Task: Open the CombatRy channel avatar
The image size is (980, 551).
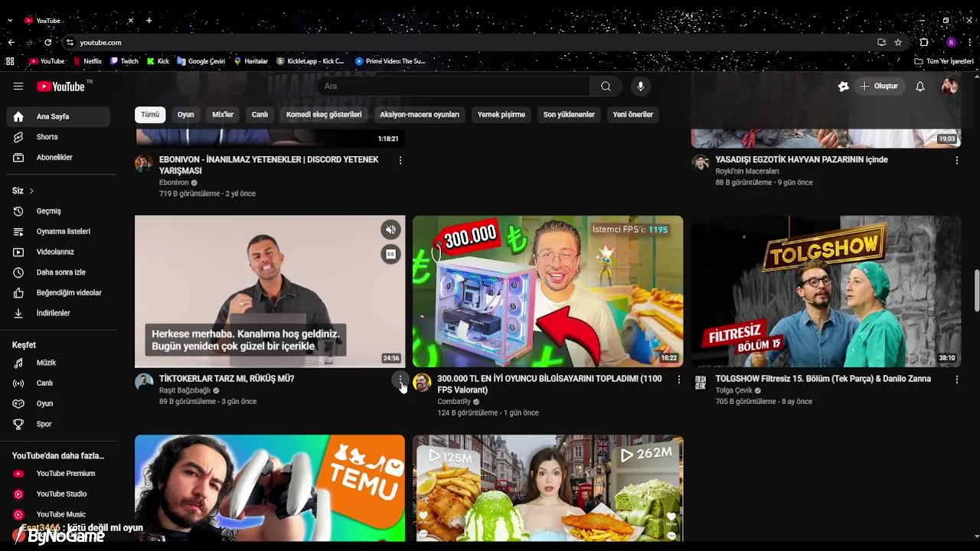Action: pyautogui.click(x=422, y=382)
